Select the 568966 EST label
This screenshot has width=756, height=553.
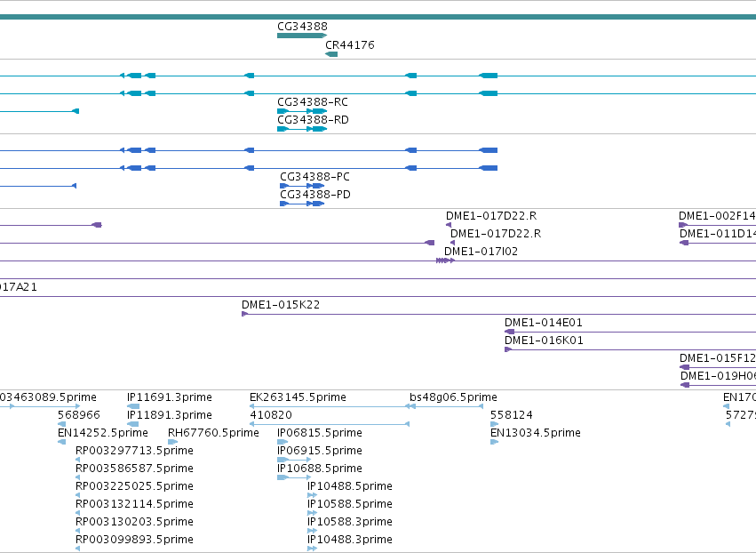click(78, 415)
